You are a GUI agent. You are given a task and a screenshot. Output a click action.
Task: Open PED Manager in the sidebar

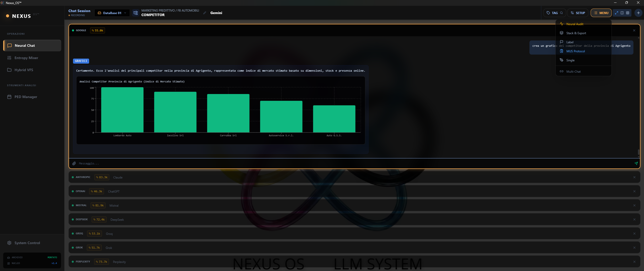(32, 97)
